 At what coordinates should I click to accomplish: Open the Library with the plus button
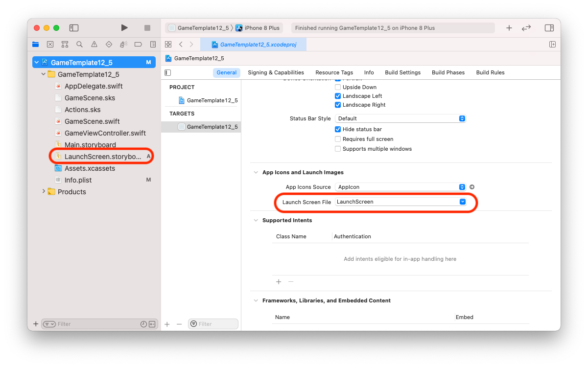click(509, 28)
